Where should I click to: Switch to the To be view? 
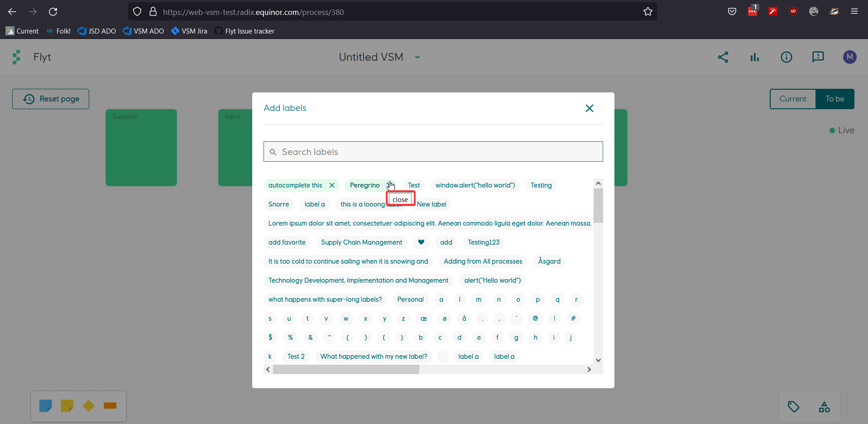pos(835,99)
